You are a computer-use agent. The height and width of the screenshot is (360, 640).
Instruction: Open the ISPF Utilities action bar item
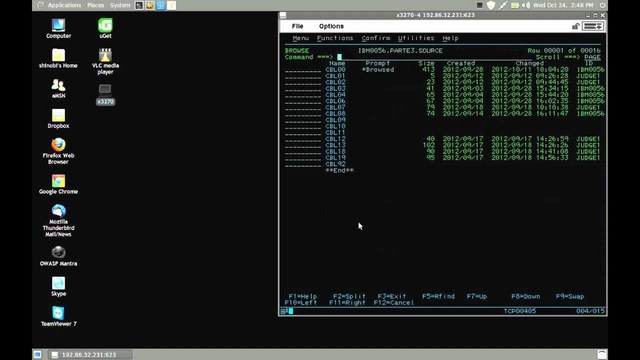point(416,38)
